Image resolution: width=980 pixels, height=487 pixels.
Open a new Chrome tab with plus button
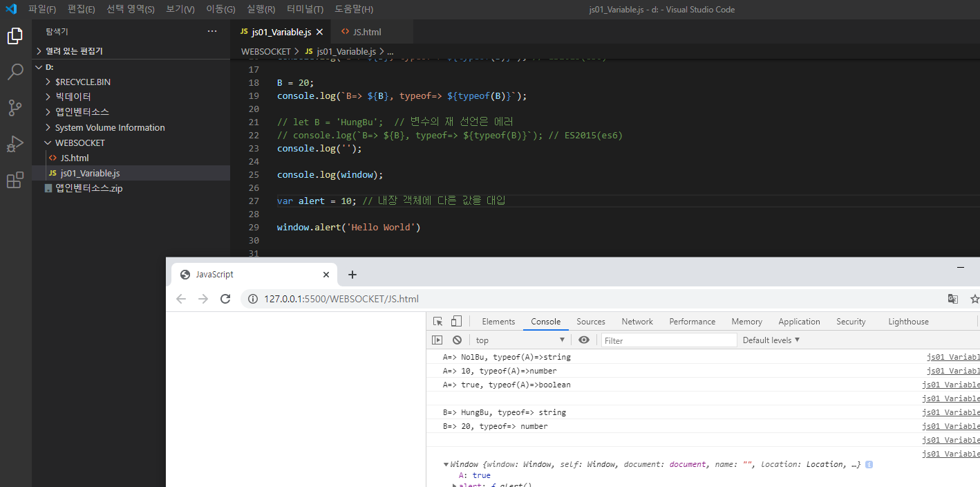(352, 275)
